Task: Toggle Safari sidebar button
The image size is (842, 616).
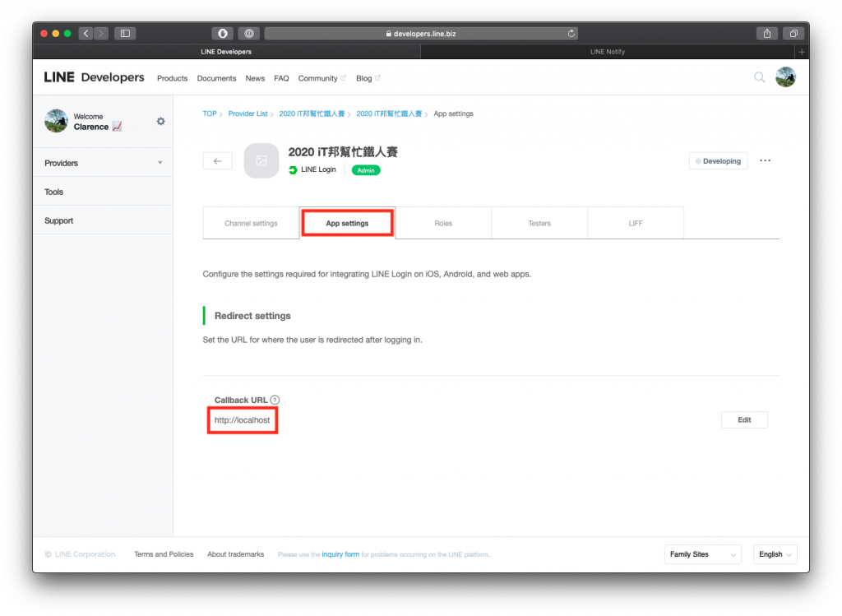Action: tap(125, 33)
